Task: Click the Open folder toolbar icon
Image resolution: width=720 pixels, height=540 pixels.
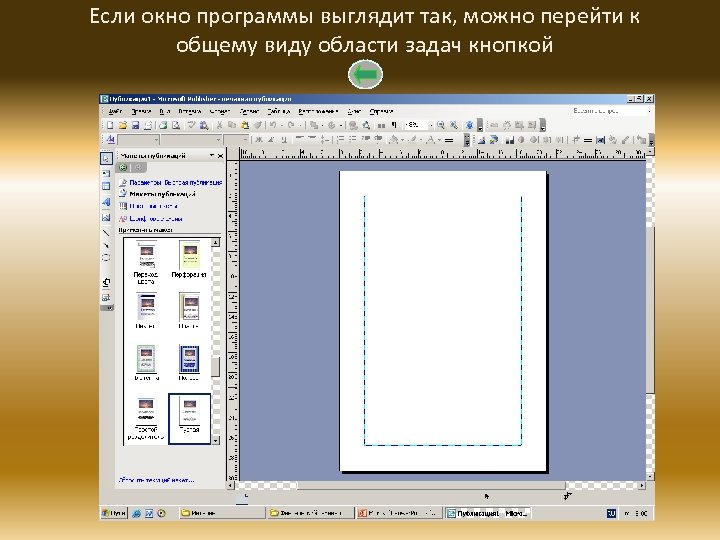Action: click(122, 125)
